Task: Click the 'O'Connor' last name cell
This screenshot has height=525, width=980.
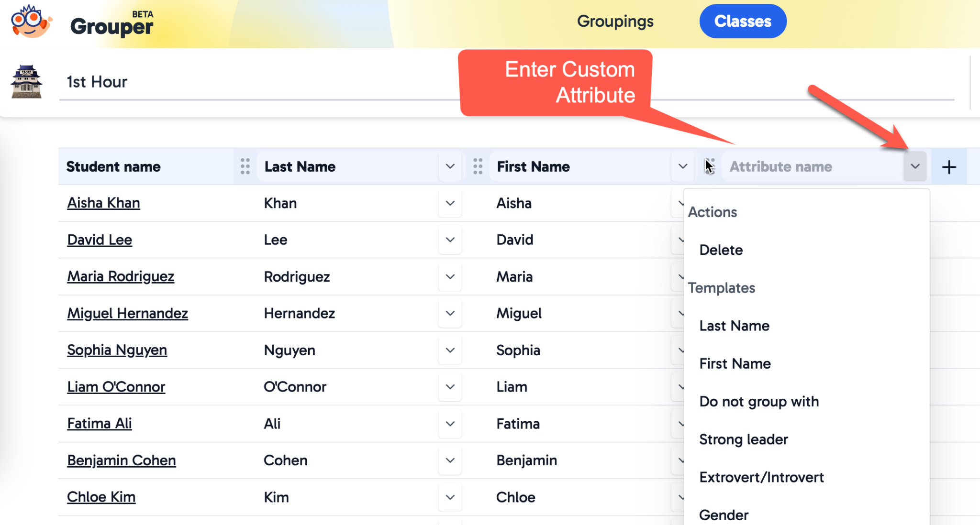Action: pyautogui.click(x=295, y=387)
